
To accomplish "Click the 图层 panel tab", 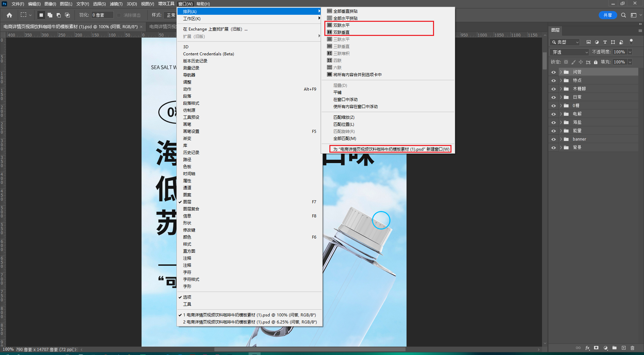I will tap(555, 30).
